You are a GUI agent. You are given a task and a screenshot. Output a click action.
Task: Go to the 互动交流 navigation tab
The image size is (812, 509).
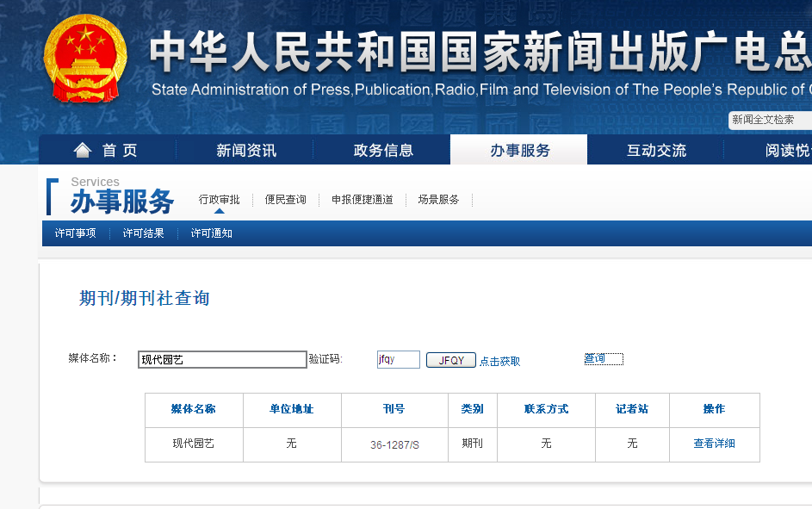click(x=656, y=150)
